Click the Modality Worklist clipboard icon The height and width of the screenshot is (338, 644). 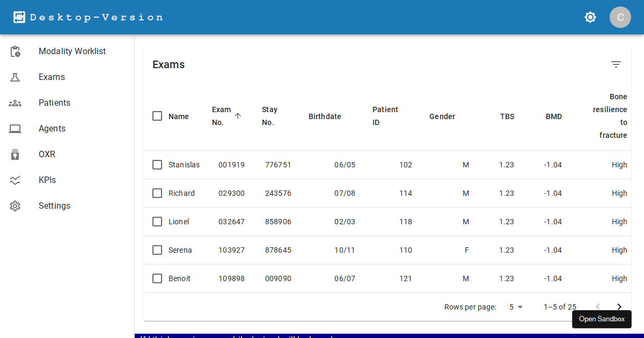[15, 52]
